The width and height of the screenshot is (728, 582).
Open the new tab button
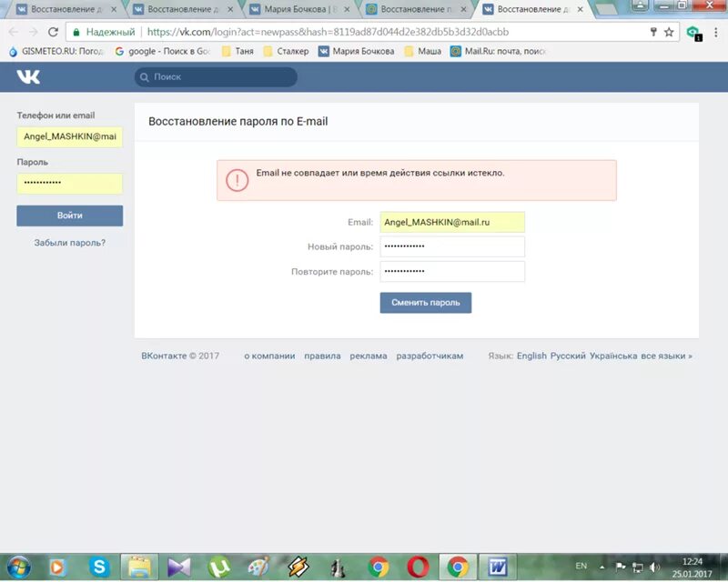point(606,9)
